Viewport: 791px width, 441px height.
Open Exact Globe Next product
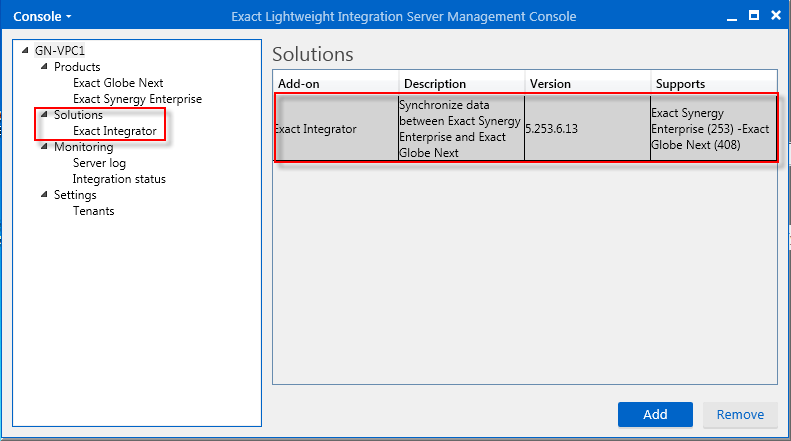click(x=118, y=83)
